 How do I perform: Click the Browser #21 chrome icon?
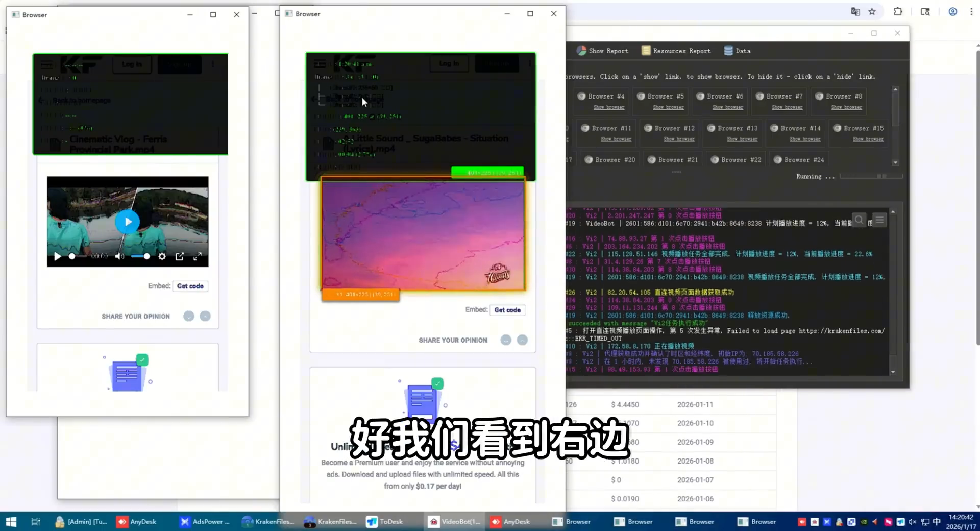click(651, 160)
